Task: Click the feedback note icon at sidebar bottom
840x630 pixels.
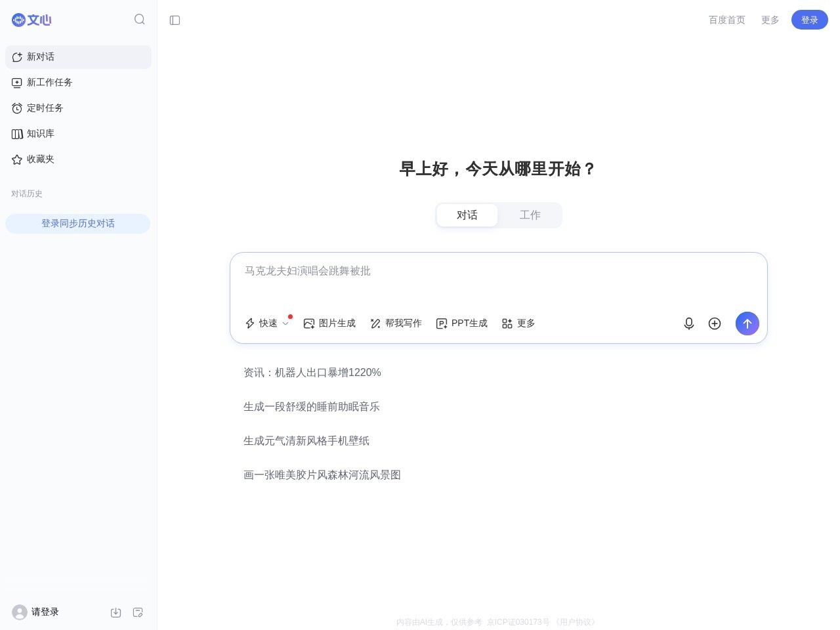Action: tap(138, 612)
